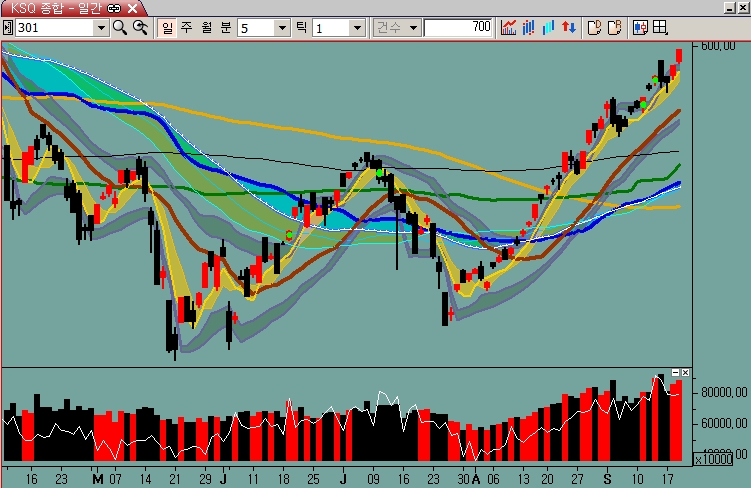The image size is (751, 488).
Task: Switch to 월 (monthly) period
Action: (x=206, y=28)
